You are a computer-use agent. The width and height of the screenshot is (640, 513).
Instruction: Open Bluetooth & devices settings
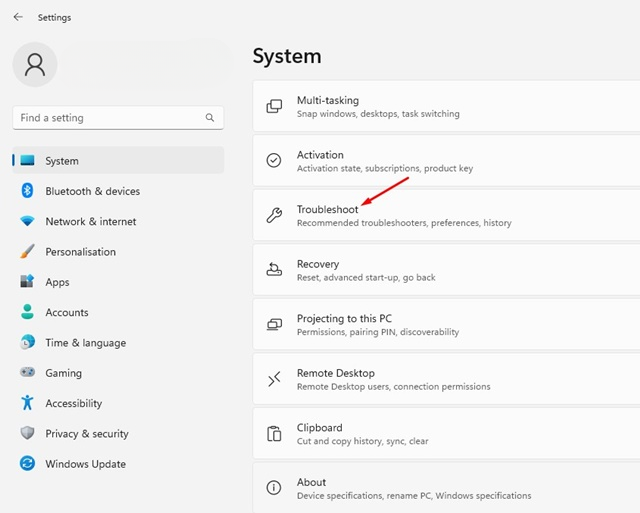(x=118, y=191)
